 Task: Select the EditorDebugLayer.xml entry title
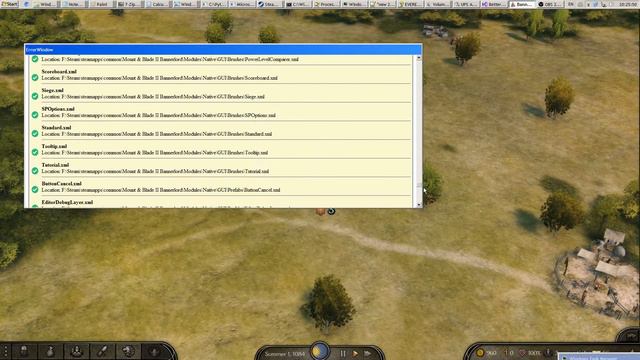coord(67,202)
